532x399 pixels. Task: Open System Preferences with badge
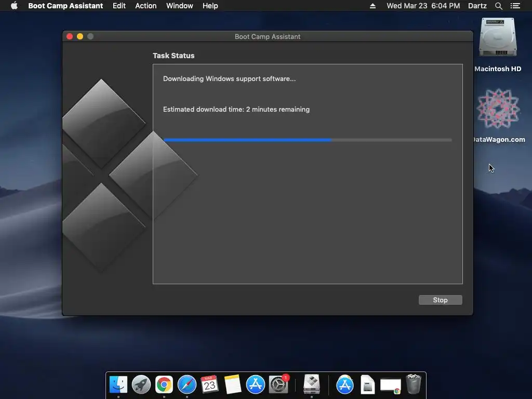pos(278,384)
